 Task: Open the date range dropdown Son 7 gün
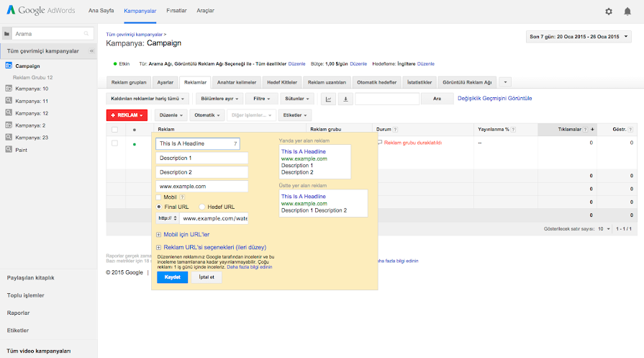(x=579, y=37)
